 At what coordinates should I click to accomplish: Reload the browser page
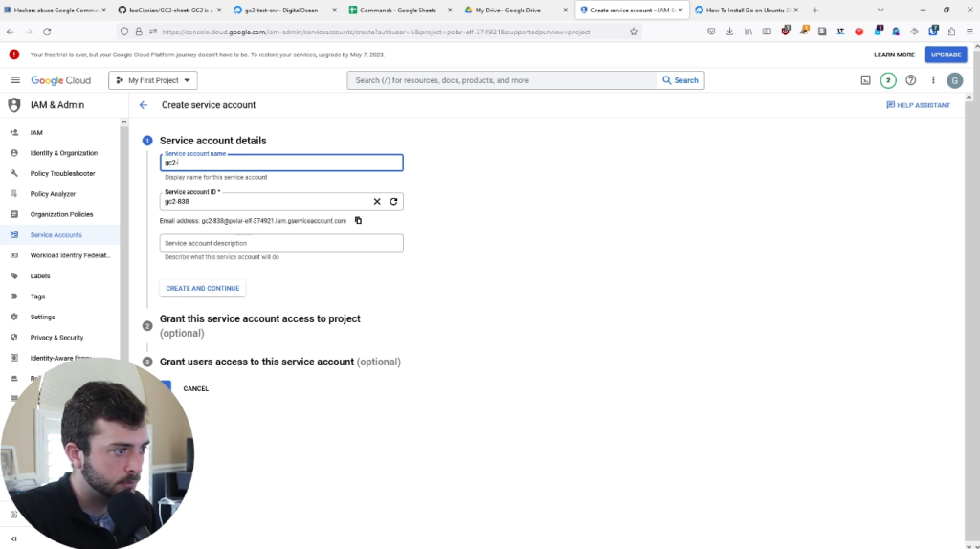(47, 32)
